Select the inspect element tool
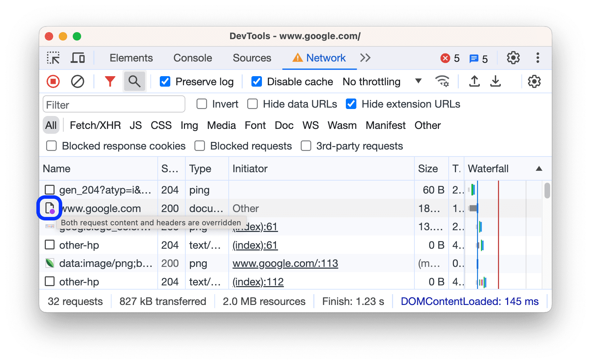 click(x=53, y=58)
